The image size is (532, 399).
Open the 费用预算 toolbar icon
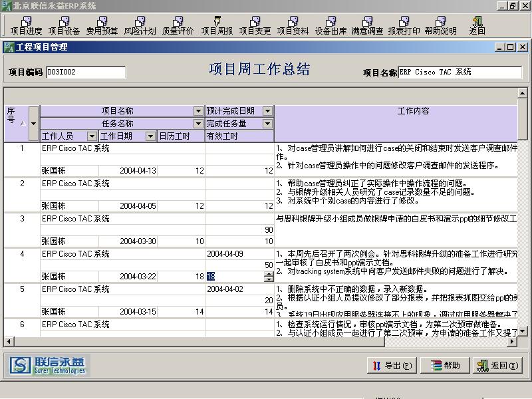coord(102,26)
